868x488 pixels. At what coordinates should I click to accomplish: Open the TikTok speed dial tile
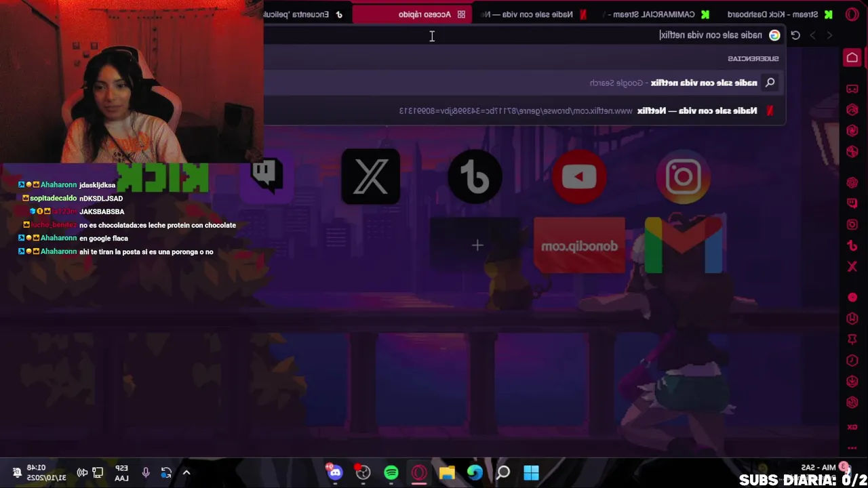pyautogui.click(x=475, y=177)
